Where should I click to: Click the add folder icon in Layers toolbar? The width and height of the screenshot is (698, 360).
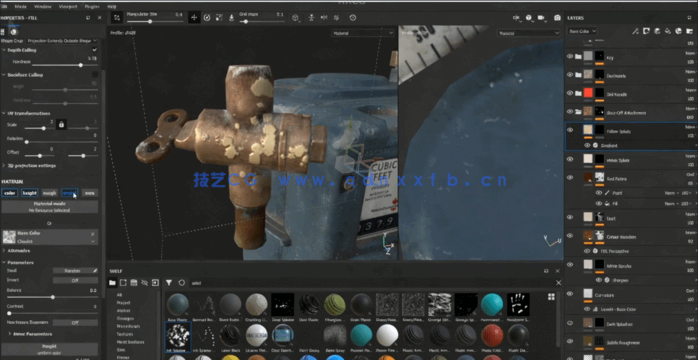coord(690,31)
